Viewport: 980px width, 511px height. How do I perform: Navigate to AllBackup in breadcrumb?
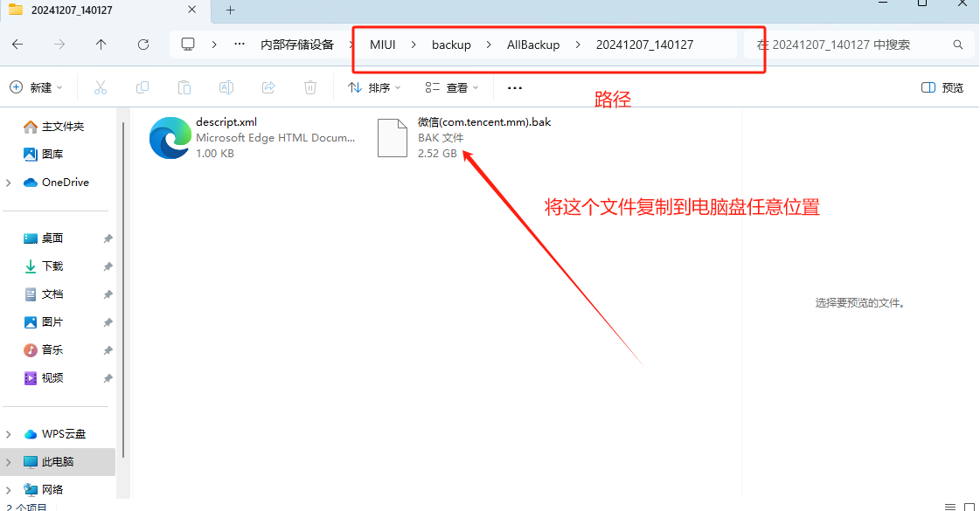click(x=533, y=45)
